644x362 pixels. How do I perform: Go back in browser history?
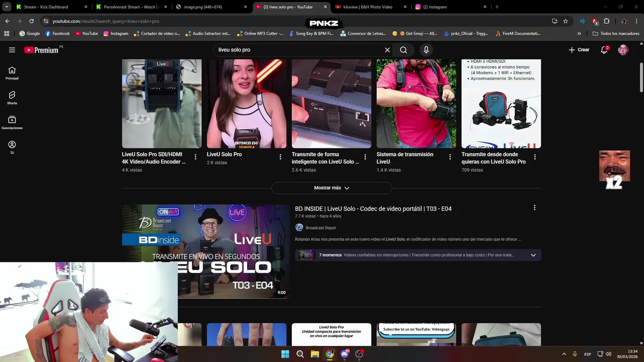click(7, 21)
